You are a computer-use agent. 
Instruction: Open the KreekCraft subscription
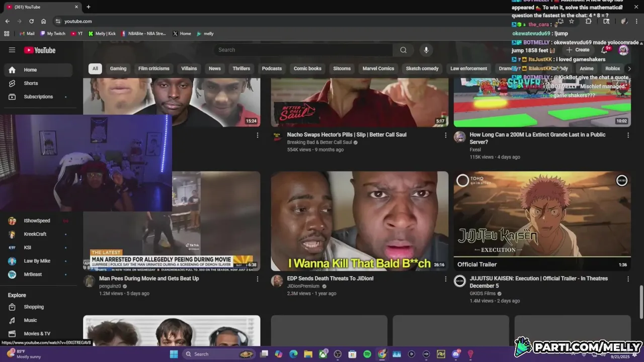38,234
